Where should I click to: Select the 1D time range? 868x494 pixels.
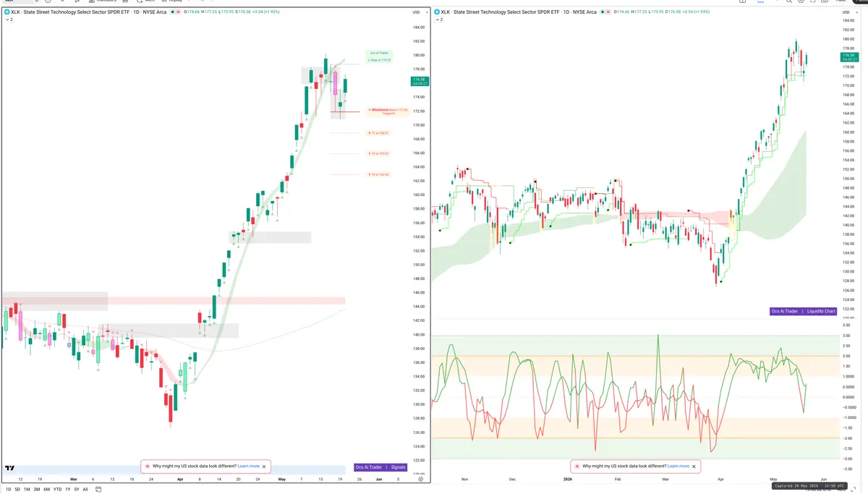click(9, 490)
